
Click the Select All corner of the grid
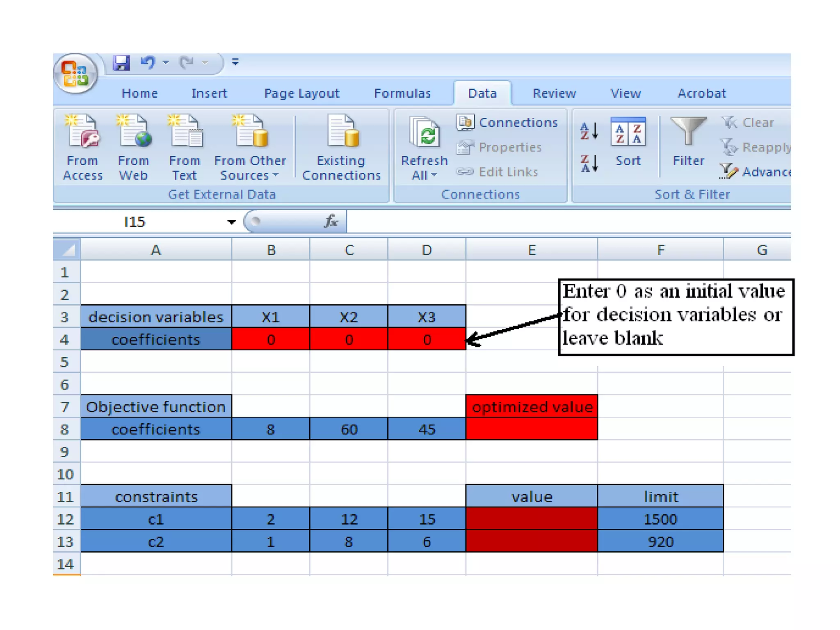tap(67, 249)
